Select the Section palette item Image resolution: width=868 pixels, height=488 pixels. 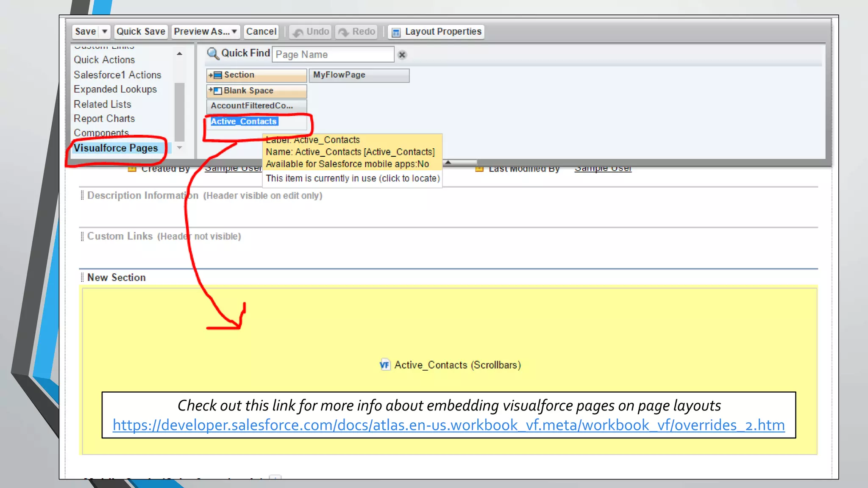[257, 75]
